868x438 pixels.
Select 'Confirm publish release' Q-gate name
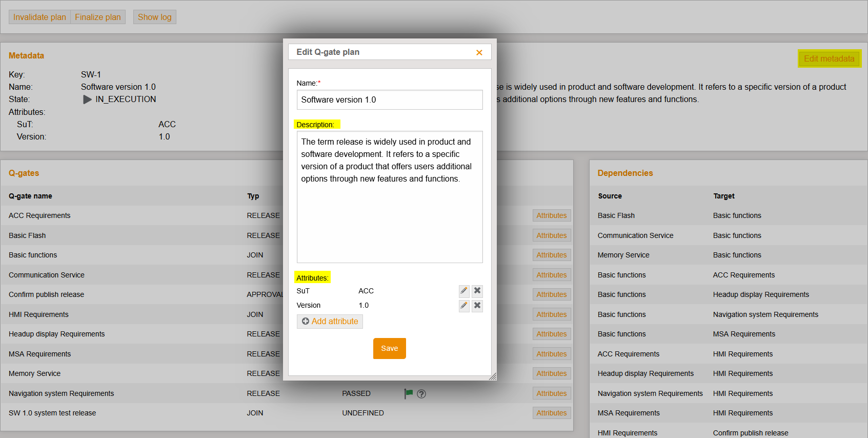(46, 294)
